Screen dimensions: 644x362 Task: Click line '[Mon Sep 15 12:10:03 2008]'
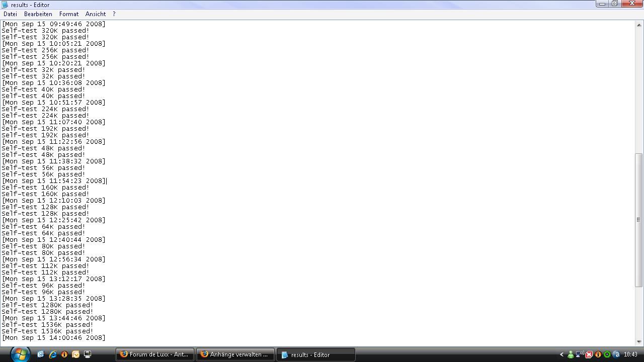coord(54,200)
